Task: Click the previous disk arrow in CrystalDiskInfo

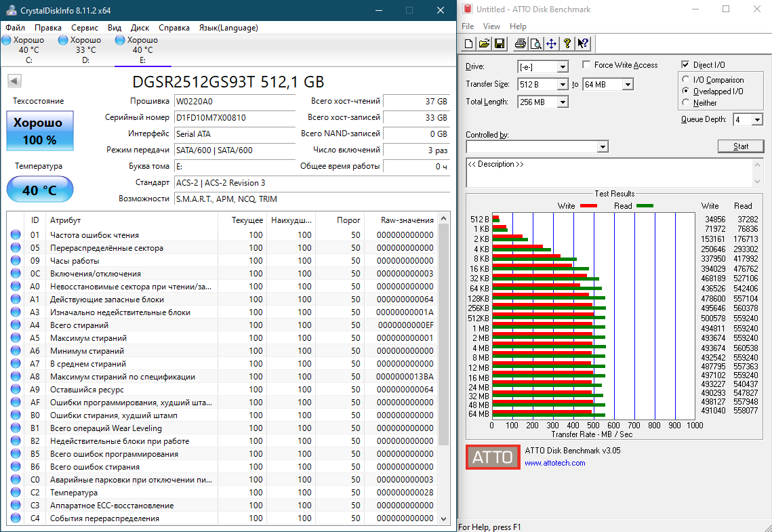Action: click(13, 81)
